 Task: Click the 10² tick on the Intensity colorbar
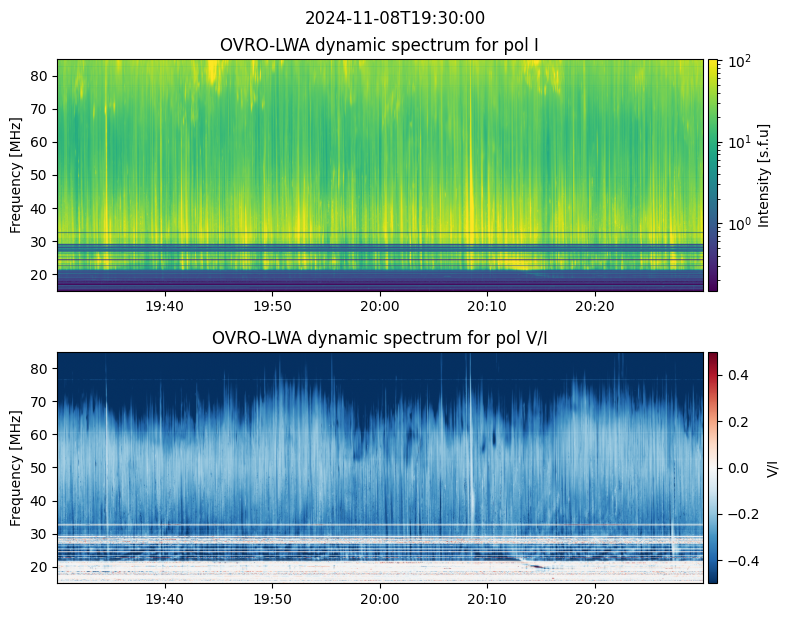[x=736, y=63]
